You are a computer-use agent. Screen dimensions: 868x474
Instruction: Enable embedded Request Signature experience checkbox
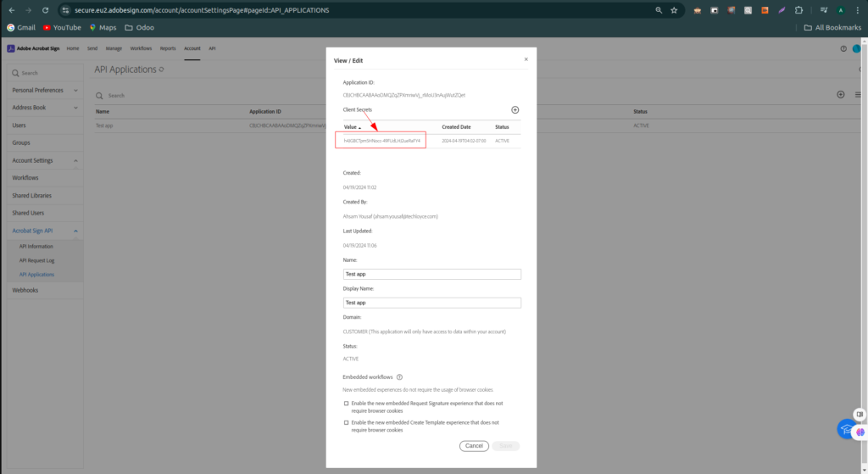347,404
